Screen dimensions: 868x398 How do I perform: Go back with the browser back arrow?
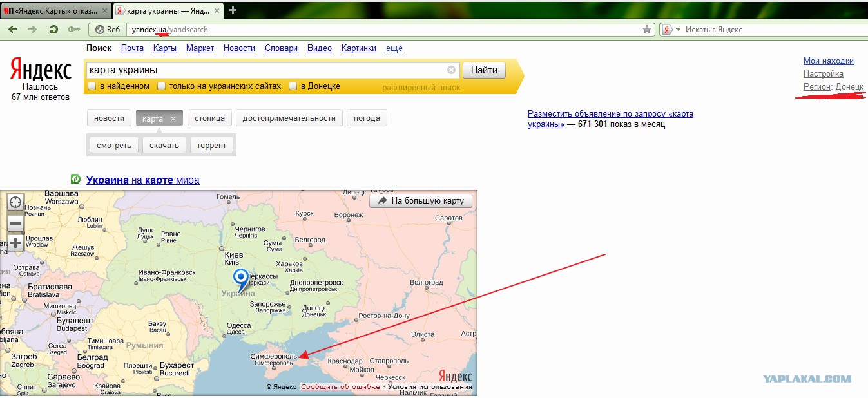tap(12, 30)
